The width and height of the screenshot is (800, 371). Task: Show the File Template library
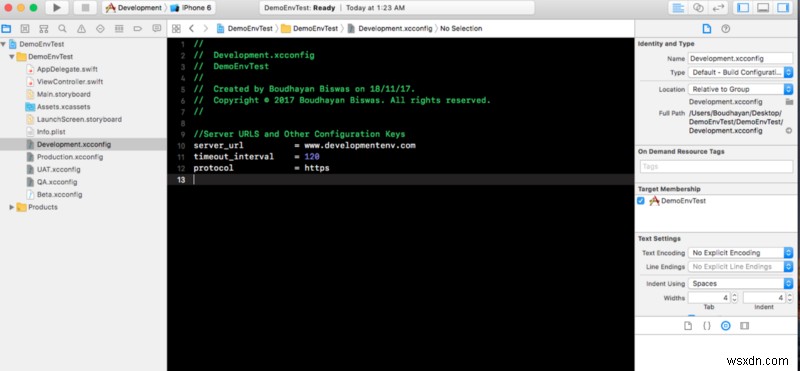(x=688, y=326)
